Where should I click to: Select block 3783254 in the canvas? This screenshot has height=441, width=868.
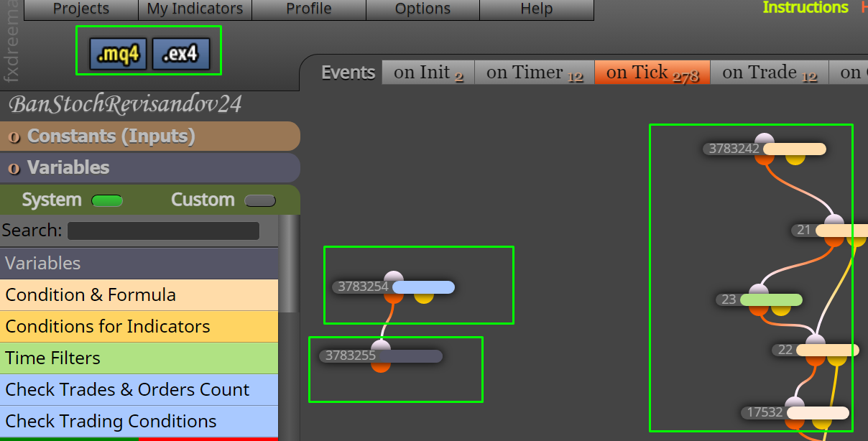(393, 287)
